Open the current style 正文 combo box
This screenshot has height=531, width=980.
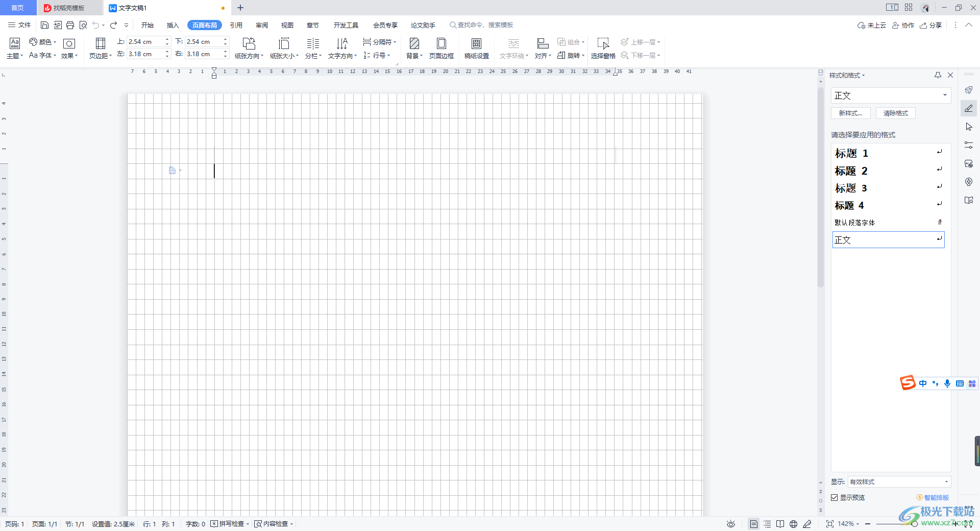tap(891, 95)
